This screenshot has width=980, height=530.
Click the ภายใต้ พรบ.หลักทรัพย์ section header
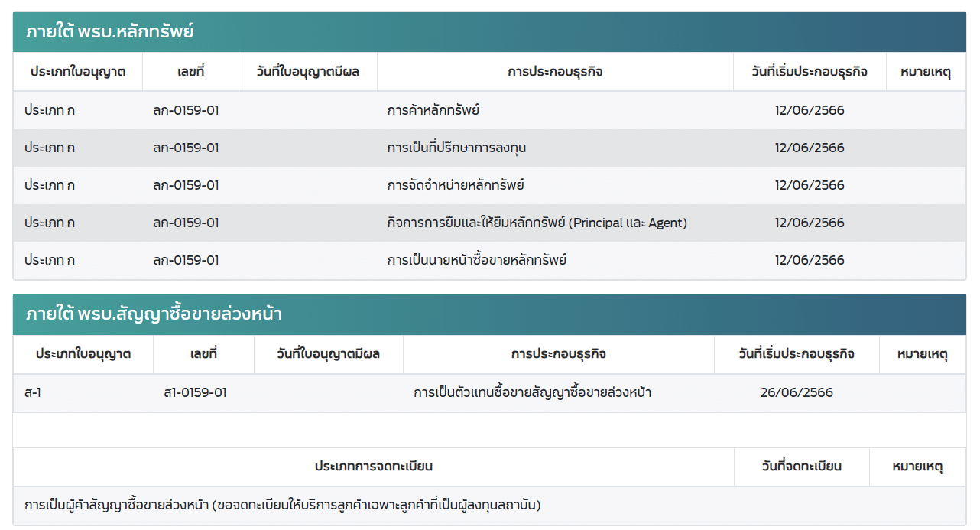coord(110,32)
